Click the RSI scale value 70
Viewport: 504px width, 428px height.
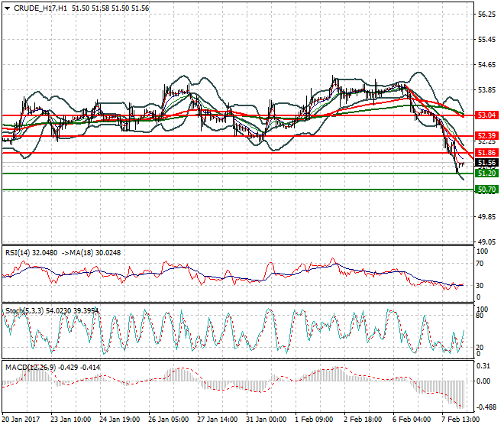(x=480, y=264)
